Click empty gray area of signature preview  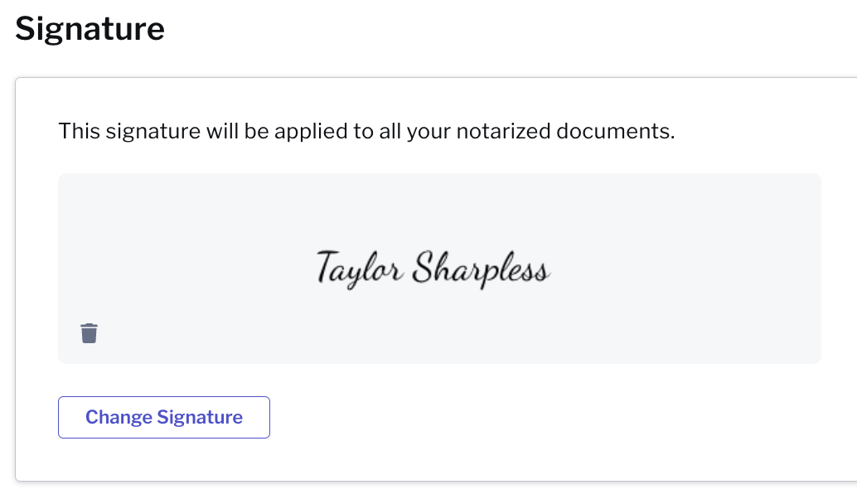(683, 219)
